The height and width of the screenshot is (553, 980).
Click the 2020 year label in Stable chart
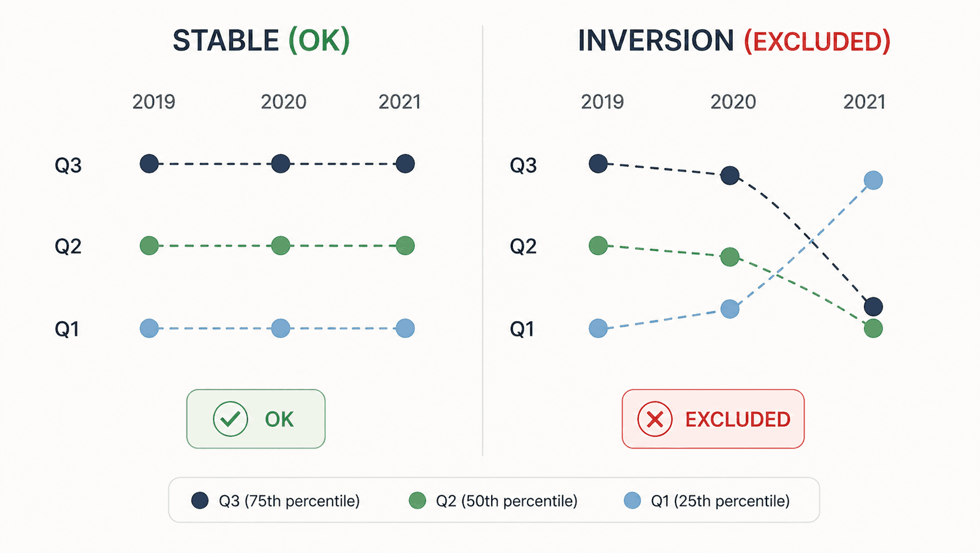[283, 102]
